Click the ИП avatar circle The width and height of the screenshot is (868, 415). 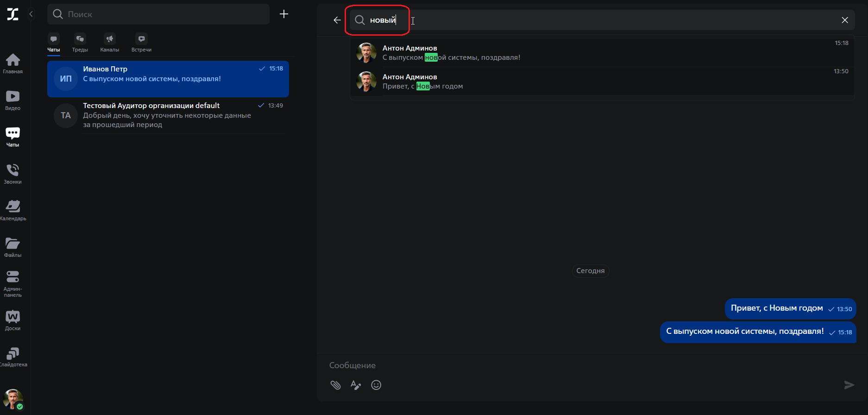(66, 79)
